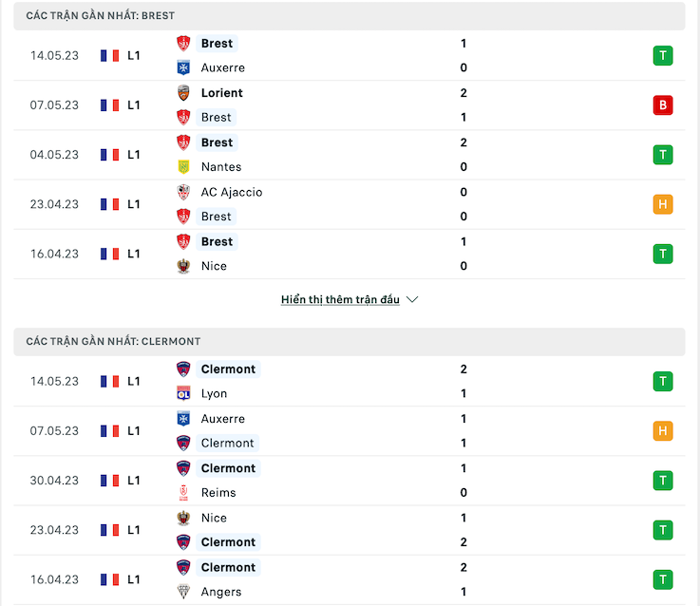
Task: Click the Nice crest beside Brest 16.04 match
Action: (183, 266)
